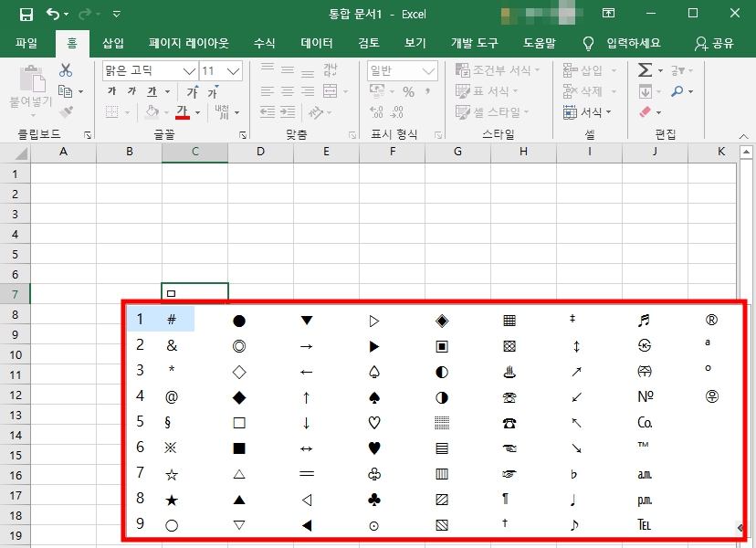Toggle italic formatting
The height and width of the screenshot is (548, 756).
[131, 92]
